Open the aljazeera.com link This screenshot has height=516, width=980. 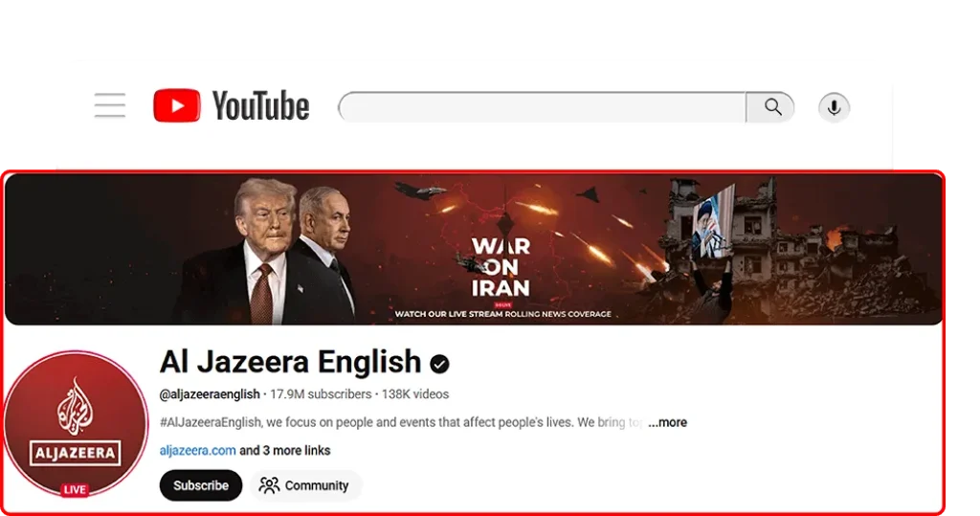pyautogui.click(x=197, y=450)
